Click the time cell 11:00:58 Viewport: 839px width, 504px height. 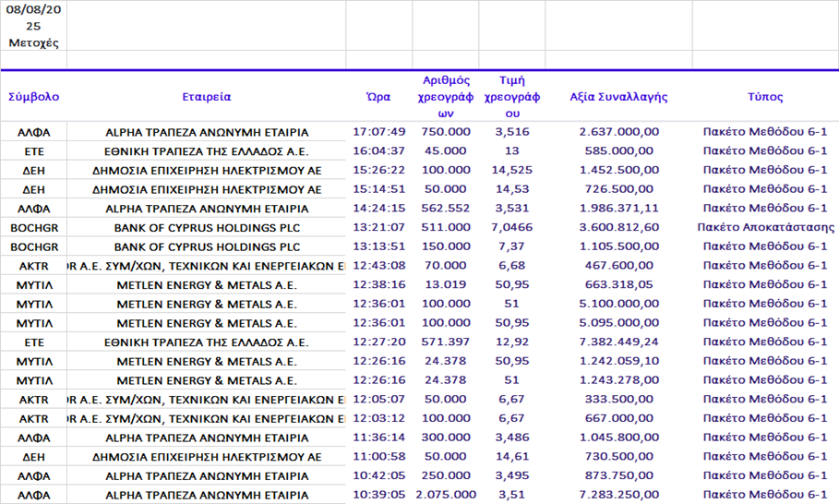tap(378, 457)
